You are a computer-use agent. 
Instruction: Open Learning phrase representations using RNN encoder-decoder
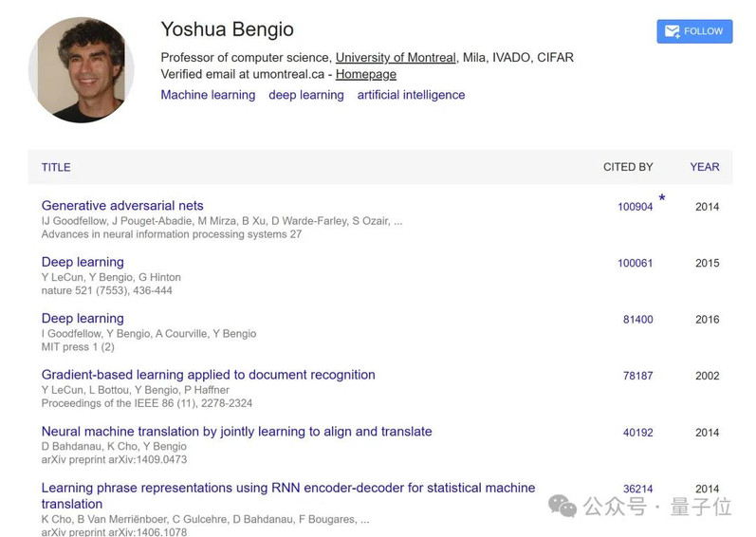tap(288, 495)
